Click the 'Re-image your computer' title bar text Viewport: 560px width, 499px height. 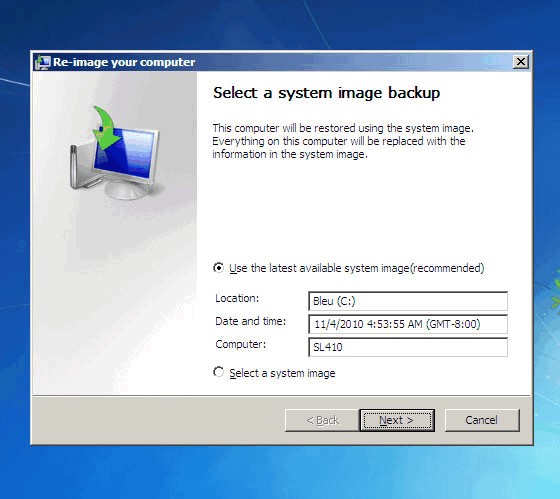[124, 62]
